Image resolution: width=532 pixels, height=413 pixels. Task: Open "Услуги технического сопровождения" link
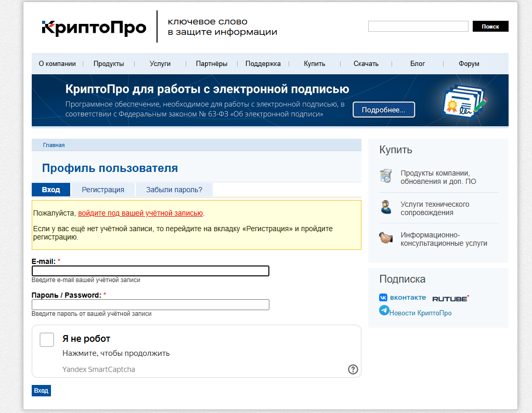[435, 208]
